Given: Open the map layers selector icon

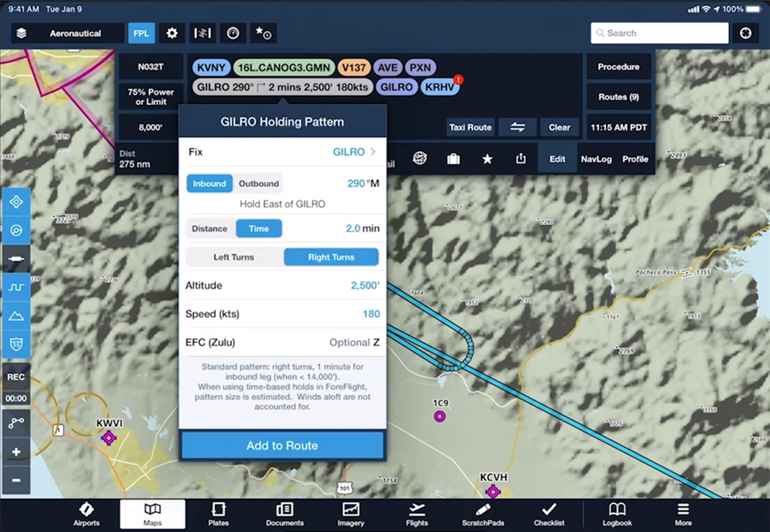Looking at the screenshot, I should (22, 33).
